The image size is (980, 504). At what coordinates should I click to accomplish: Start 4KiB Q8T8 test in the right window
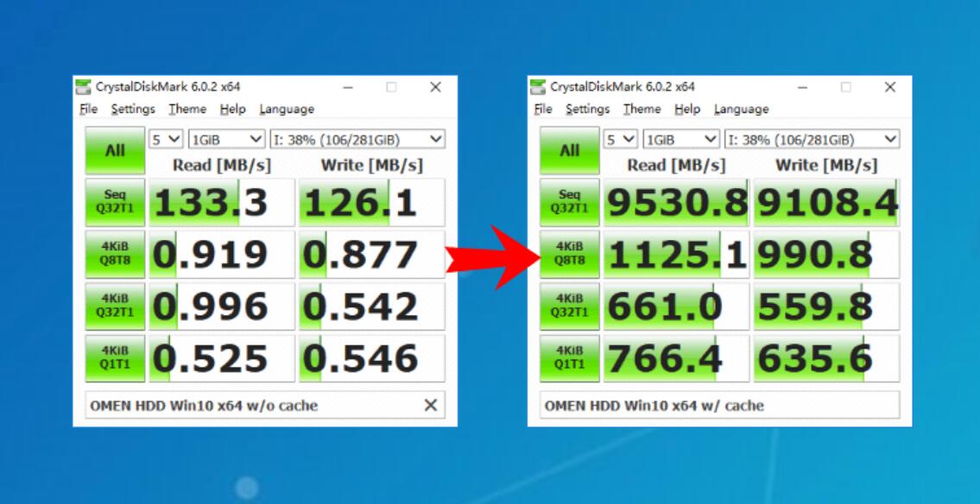pos(569,255)
